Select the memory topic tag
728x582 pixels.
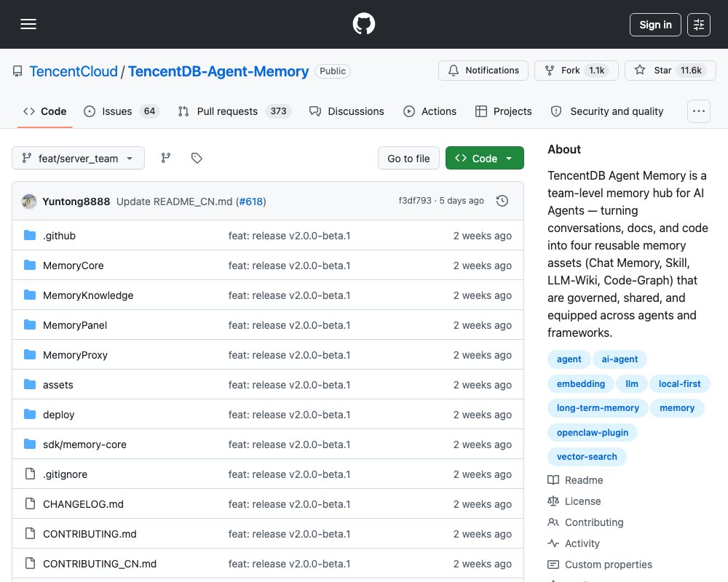click(677, 408)
